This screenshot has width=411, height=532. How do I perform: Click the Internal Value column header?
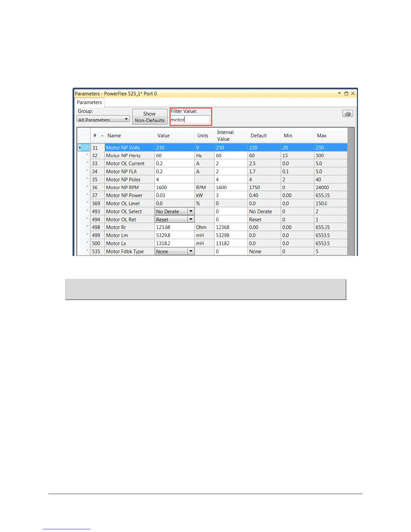pyautogui.click(x=231, y=135)
